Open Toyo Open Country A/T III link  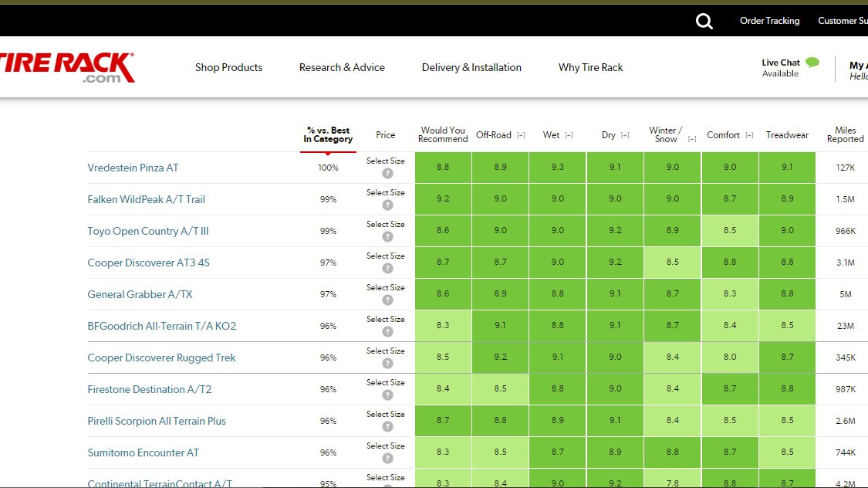(x=148, y=231)
